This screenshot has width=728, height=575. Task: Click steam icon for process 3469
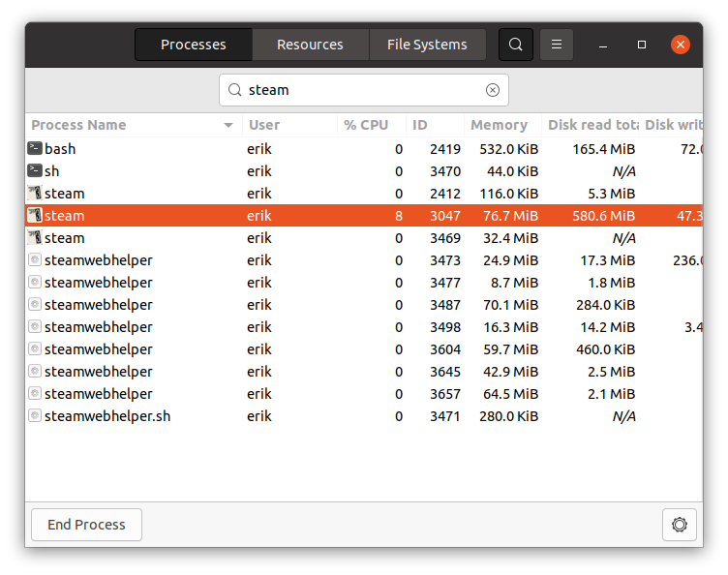[x=35, y=237]
